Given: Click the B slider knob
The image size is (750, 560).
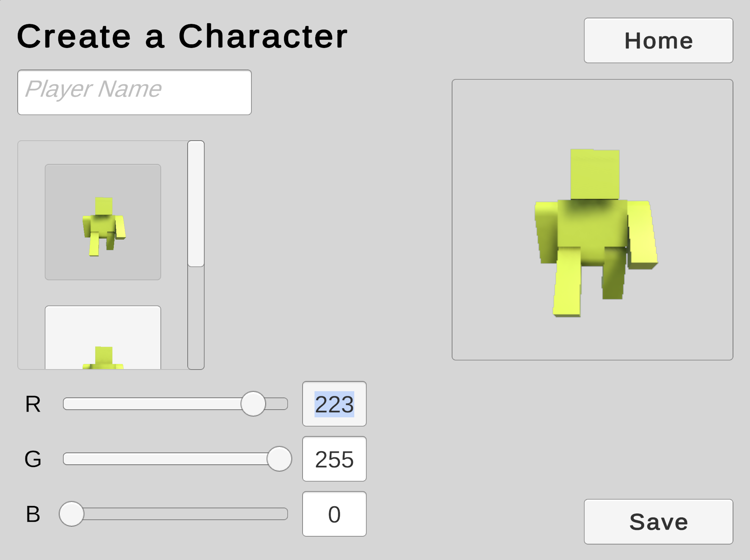Looking at the screenshot, I should point(72,514).
